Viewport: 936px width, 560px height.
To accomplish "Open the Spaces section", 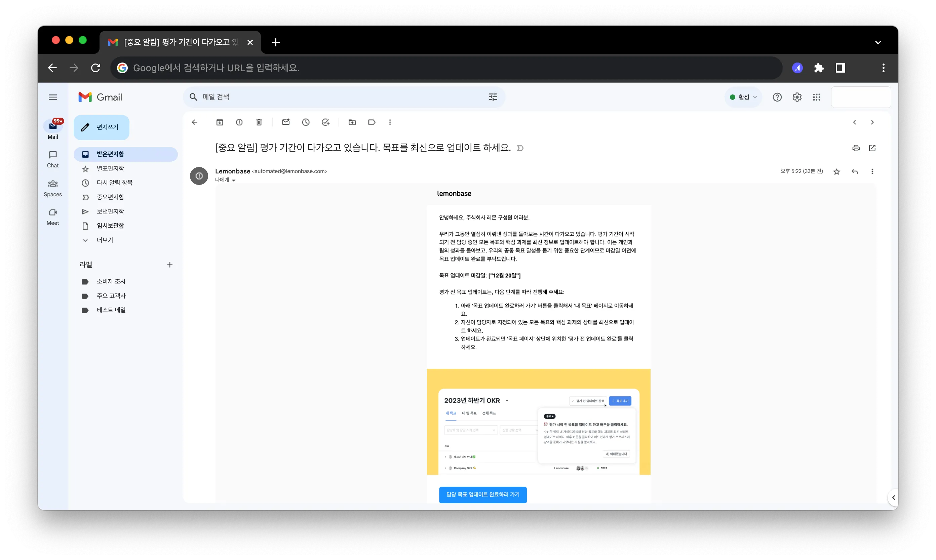I will pos(53,188).
